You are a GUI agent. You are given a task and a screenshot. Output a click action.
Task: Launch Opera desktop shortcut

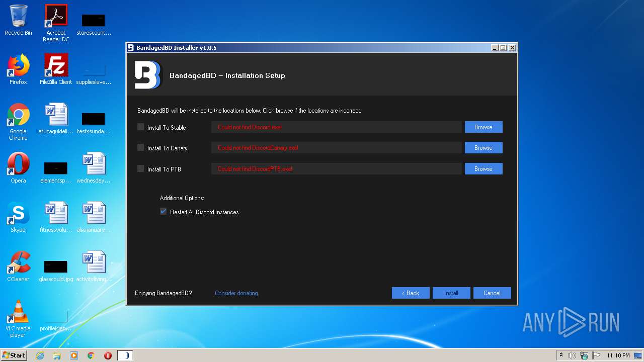pyautogui.click(x=18, y=168)
